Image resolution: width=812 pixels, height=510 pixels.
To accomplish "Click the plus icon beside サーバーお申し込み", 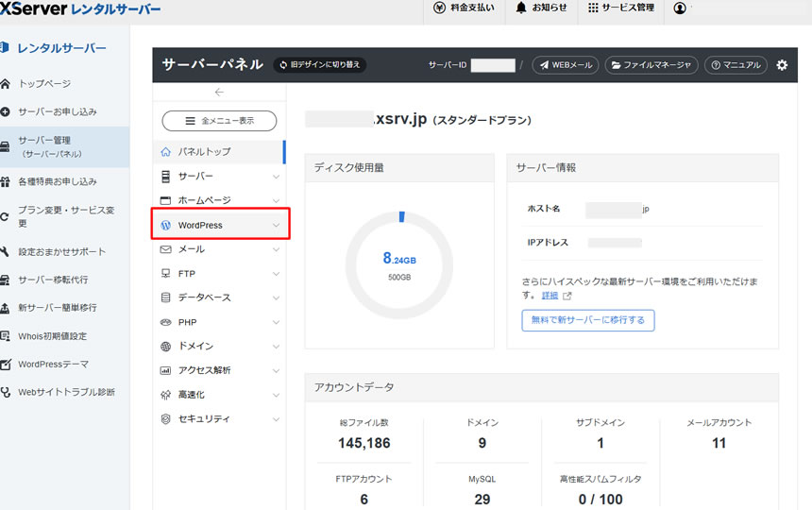I will click(x=5, y=111).
